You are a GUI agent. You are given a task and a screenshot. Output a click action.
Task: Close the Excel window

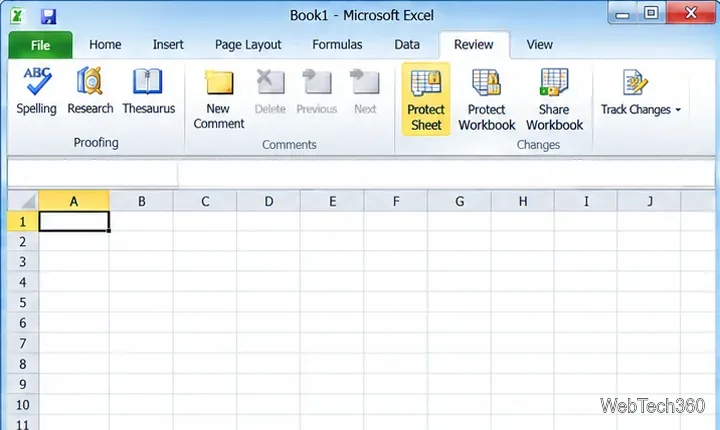pyautogui.click(x=691, y=13)
